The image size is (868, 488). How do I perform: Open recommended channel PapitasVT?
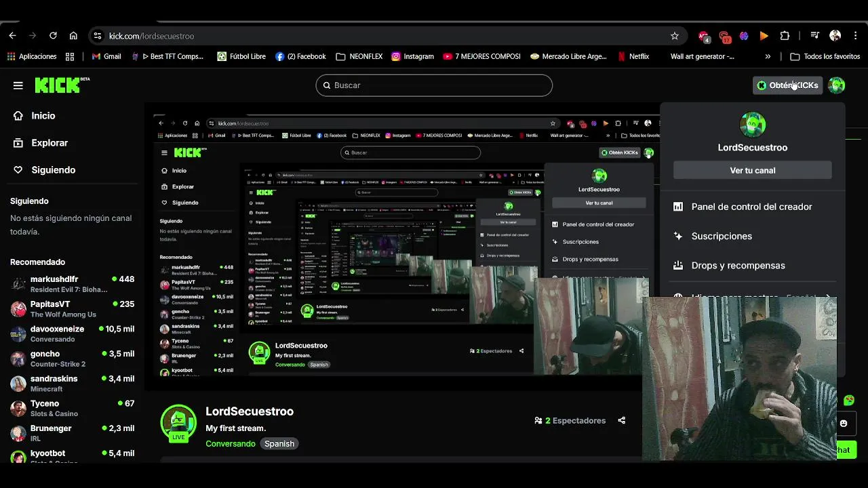coord(72,309)
